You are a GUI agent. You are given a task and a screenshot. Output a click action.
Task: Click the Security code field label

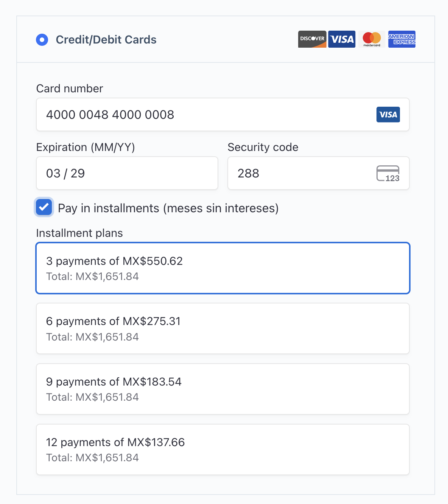pyautogui.click(x=263, y=147)
